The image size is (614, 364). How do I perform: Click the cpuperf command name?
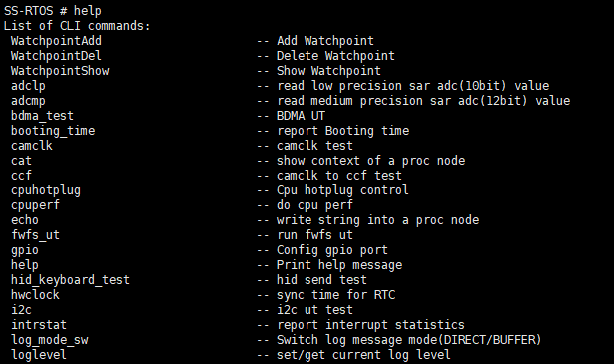click(x=35, y=205)
